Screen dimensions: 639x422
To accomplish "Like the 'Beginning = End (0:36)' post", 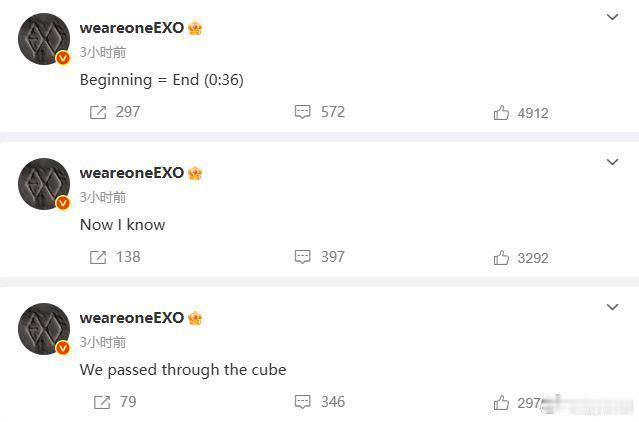I will coord(501,113).
